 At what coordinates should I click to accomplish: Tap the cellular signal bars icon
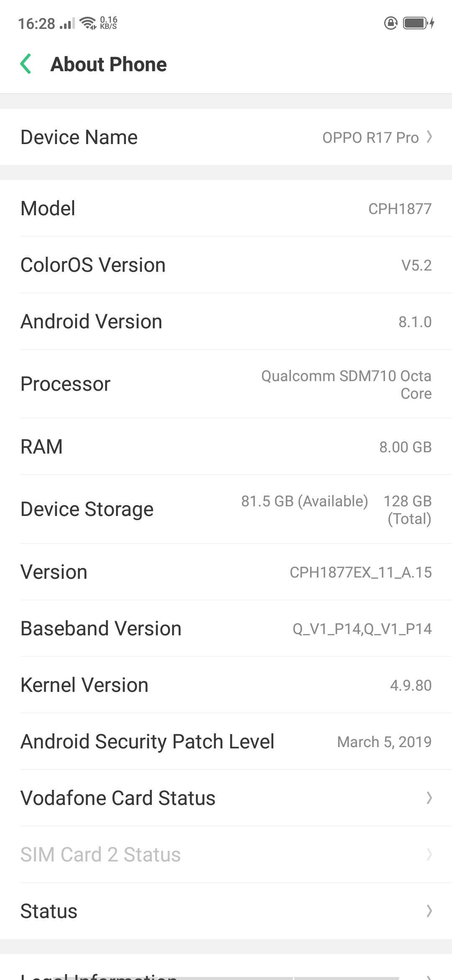[x=67, y=24]
